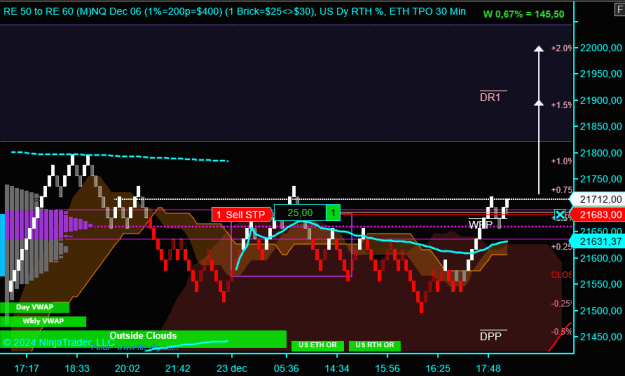
Task: Toggle the Outside Clouds button
Action: click(143, 339)
